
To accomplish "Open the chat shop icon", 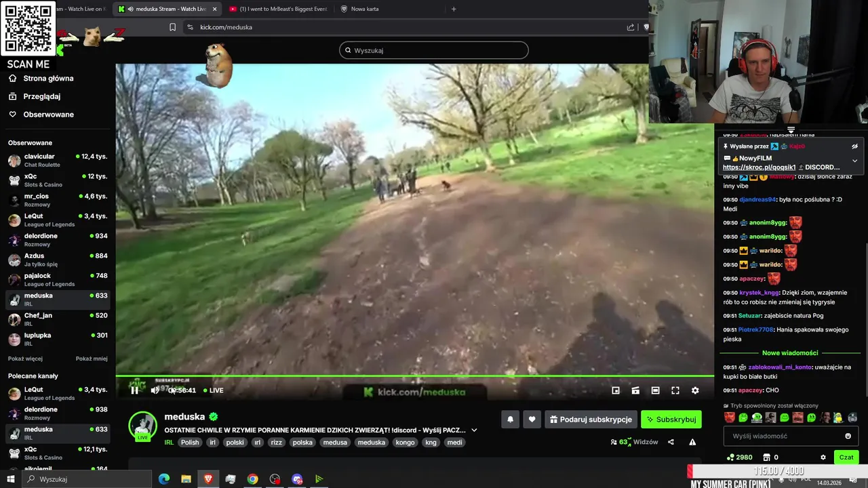I will click(x=766, y=457).
